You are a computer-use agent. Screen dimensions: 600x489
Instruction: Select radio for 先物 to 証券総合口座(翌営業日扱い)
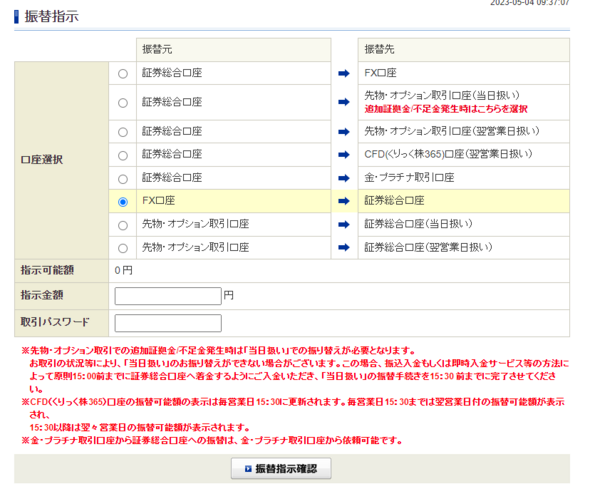click(122, 248)
